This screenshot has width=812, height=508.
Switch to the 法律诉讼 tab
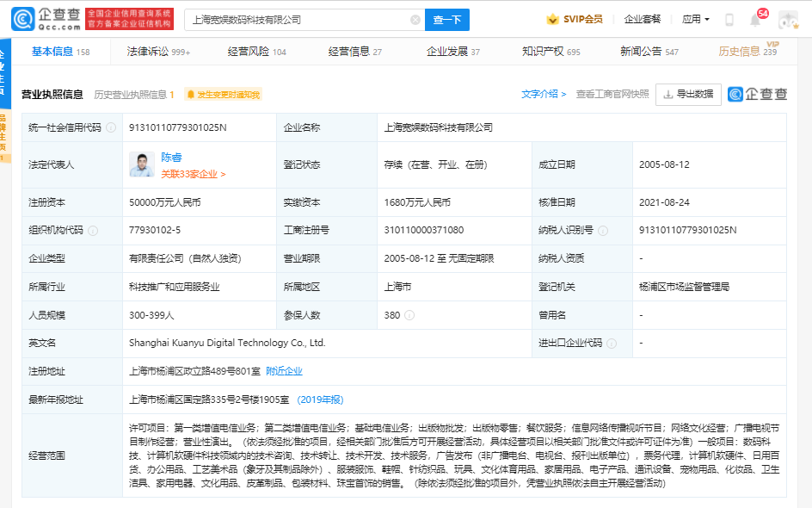pyautogui.click(x=158, y=52)
